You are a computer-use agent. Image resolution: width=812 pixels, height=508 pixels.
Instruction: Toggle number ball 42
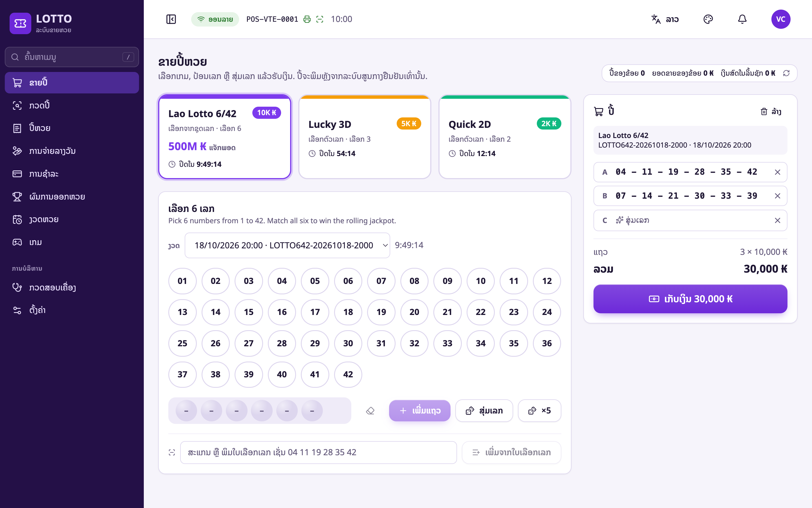click(348, 374)
